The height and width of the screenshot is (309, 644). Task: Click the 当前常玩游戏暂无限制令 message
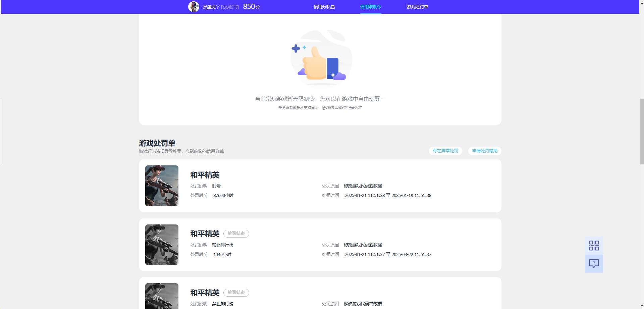(320, 99)
